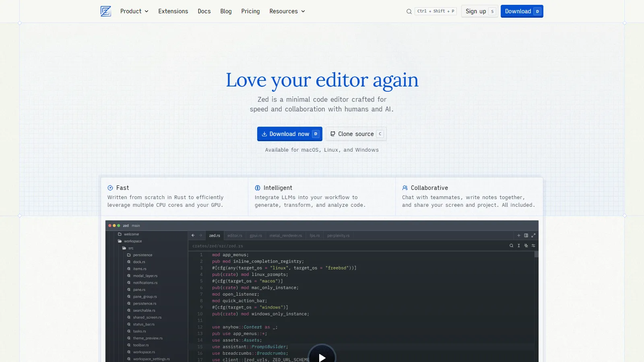
Task: Open the Pricing page from the navbar
Action: pyautogui.click(x=250, y=11)
